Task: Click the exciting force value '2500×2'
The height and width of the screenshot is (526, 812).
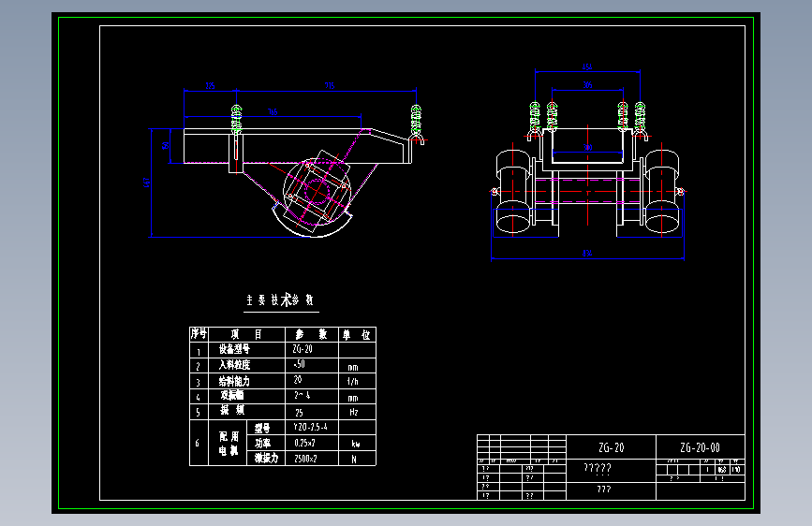Action: (x=305, y=459)
